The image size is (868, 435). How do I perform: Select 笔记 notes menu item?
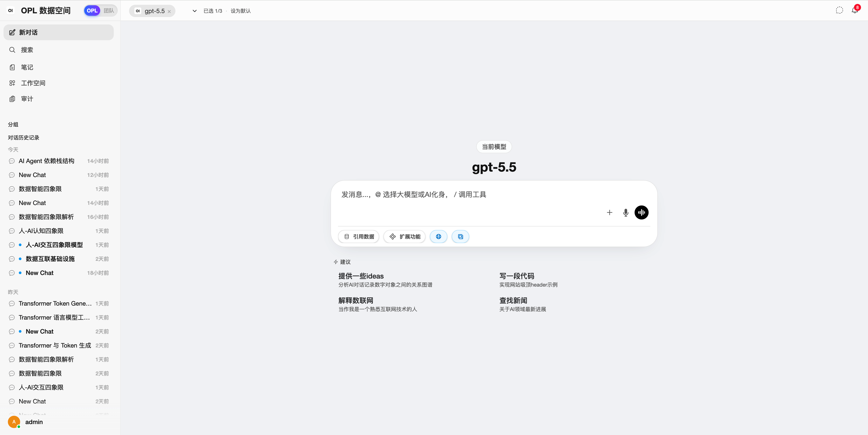tap(59, 67)
